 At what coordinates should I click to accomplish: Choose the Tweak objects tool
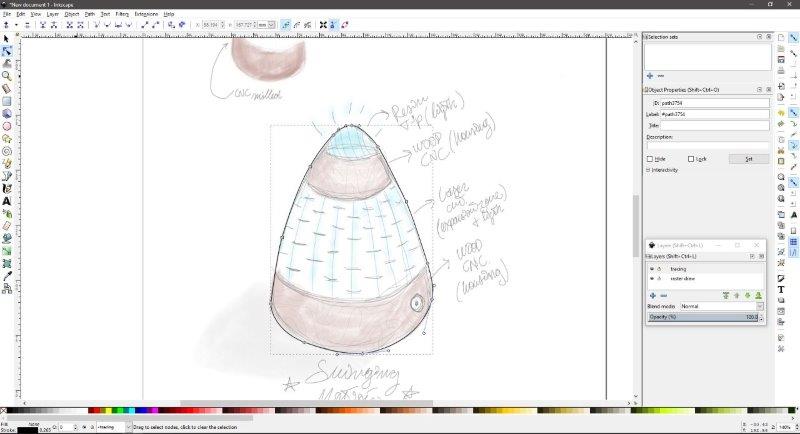pos(7,64)
